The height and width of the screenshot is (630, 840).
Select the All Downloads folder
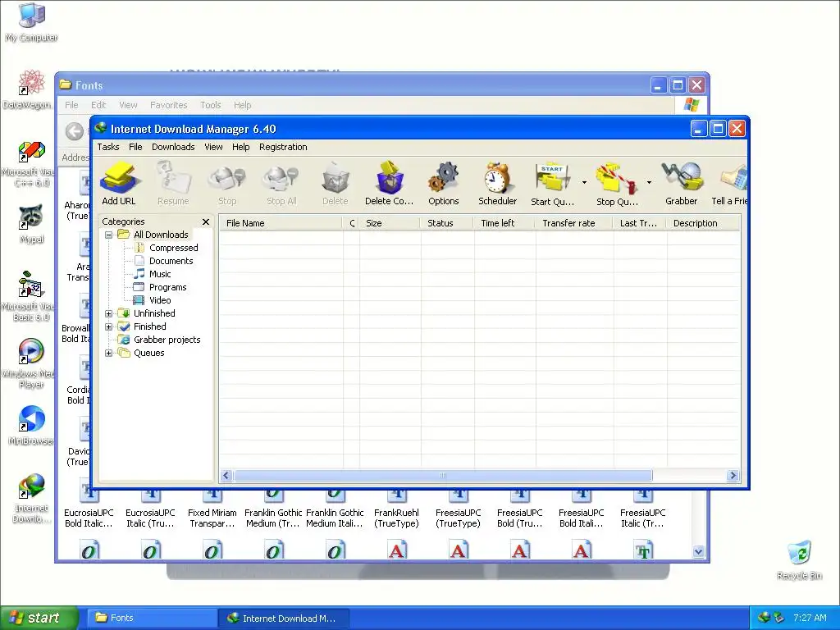point(161,235)
